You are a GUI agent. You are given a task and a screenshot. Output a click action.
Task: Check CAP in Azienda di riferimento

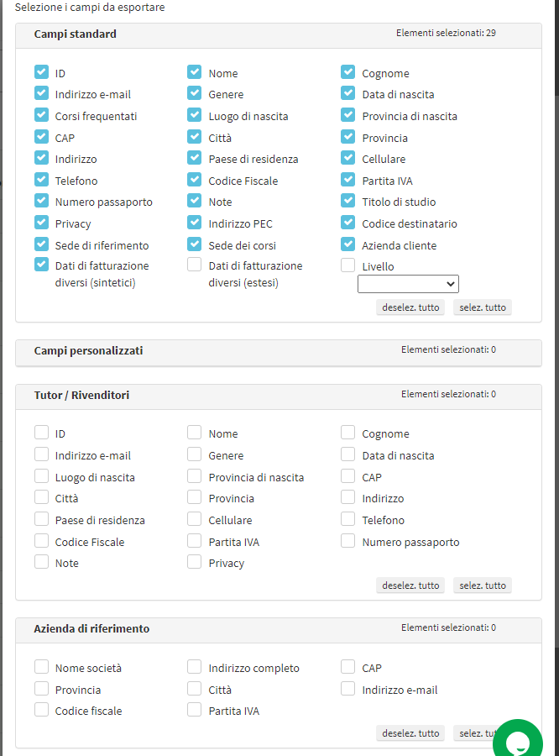click(x=347, y=667)
